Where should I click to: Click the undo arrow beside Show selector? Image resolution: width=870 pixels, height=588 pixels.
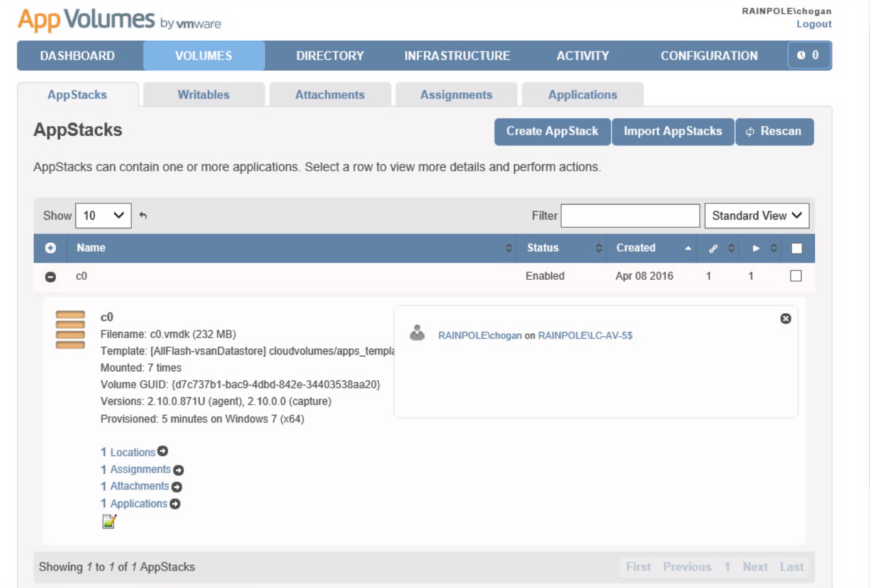(142, 215)
